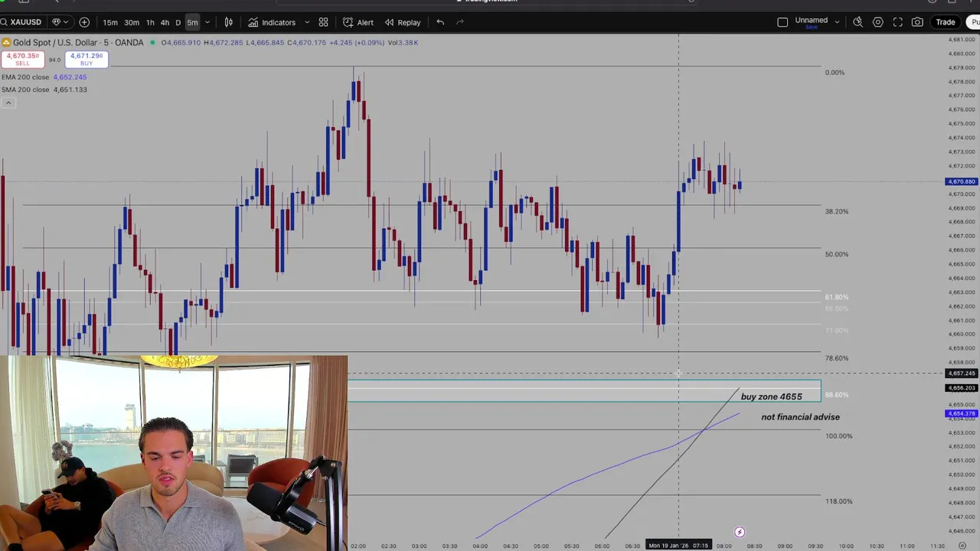Expand the Unnamed layout dropdown arrow
Screen dimensions: 980x551
coord(837,22)
